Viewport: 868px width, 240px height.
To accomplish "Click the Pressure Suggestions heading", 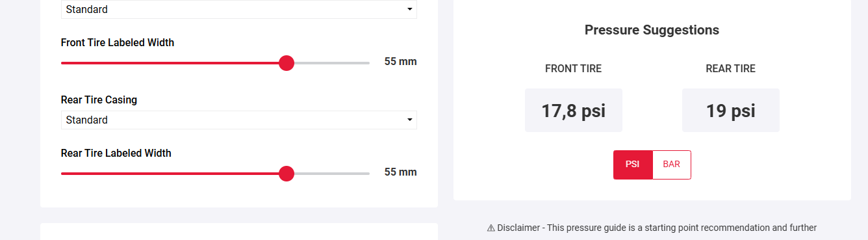I will 652,30.
